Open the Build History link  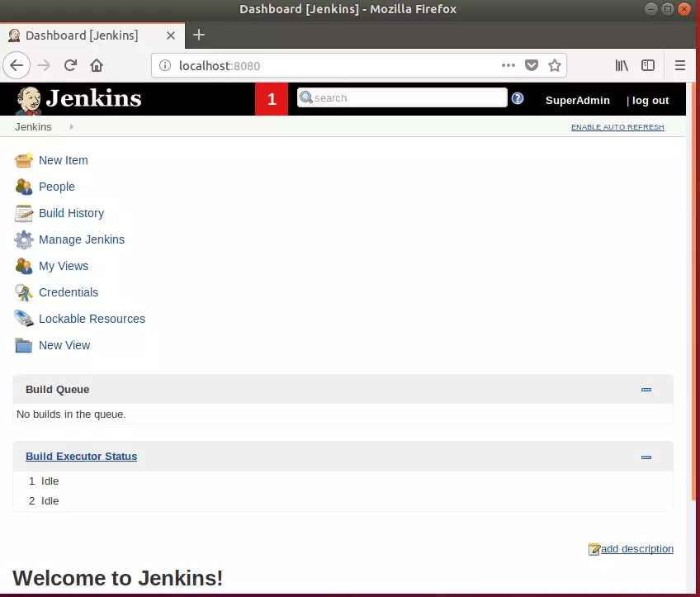pyautogui.click(x=72, y=213)
